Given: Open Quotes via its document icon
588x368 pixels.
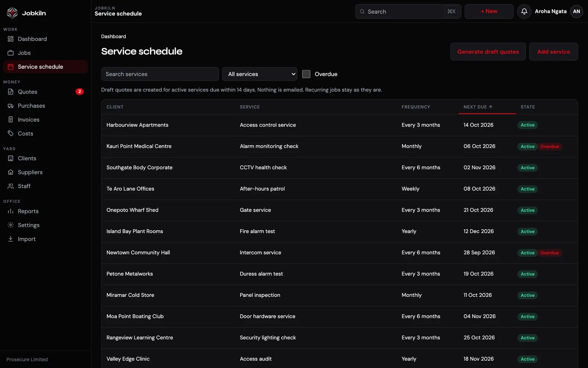Looking at the screenshot, I should tap(11, 92).
